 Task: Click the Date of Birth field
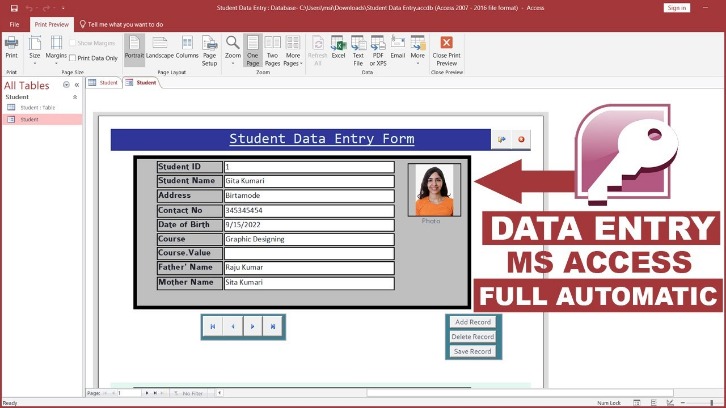pyautogui.click(x=309, y=225)
